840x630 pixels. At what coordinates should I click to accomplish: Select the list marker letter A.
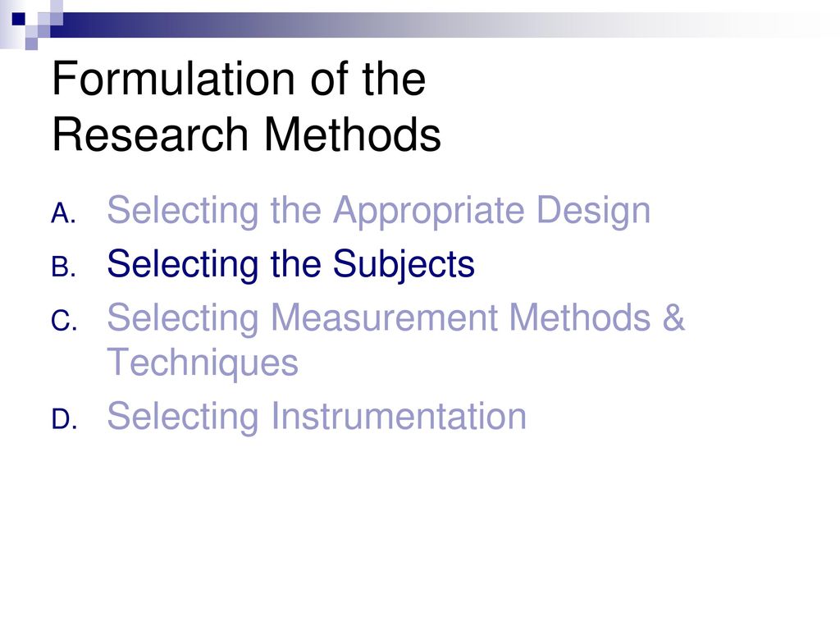tap(63, 214)
